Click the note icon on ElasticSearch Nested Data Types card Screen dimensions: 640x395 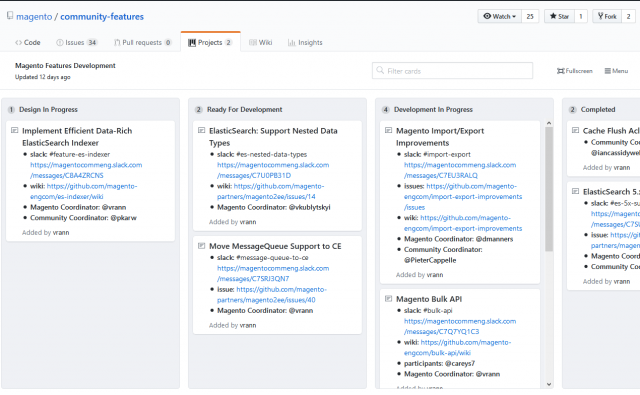201,130
